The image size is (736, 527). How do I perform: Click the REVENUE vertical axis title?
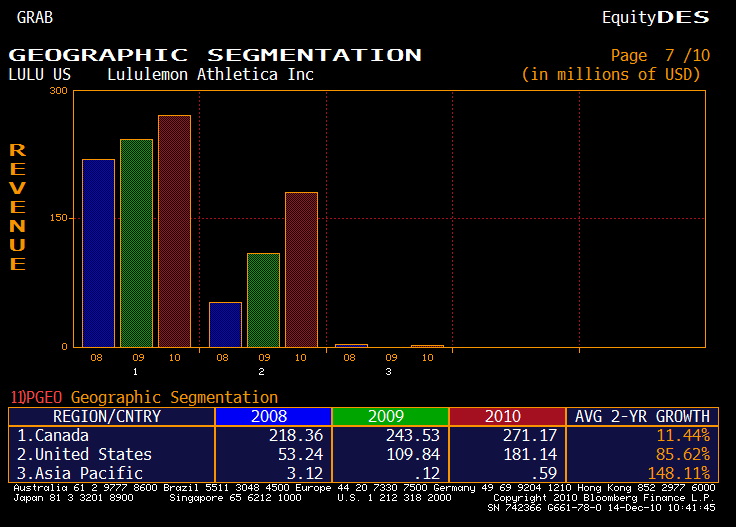pyautogui.click(x=17, y=207)
